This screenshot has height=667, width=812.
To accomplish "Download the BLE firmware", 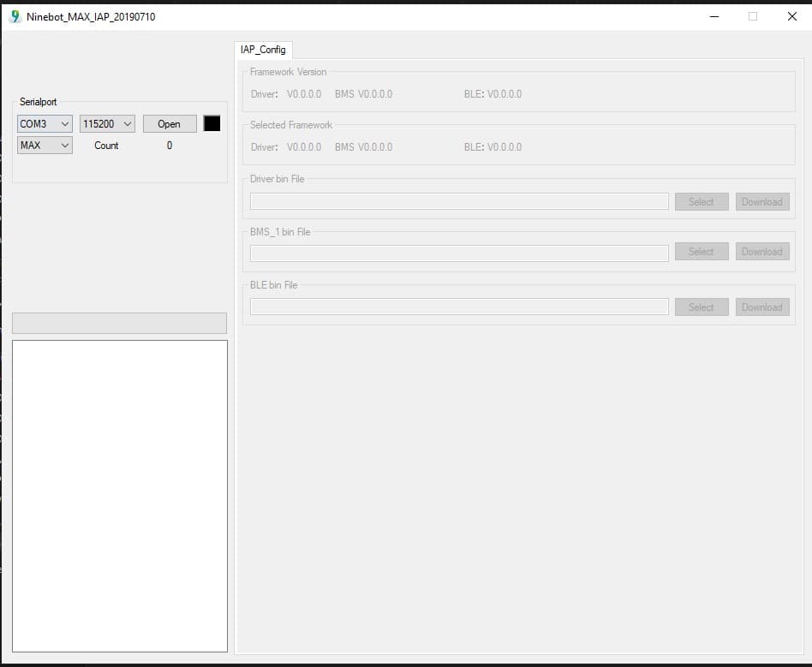I will 761,307.
